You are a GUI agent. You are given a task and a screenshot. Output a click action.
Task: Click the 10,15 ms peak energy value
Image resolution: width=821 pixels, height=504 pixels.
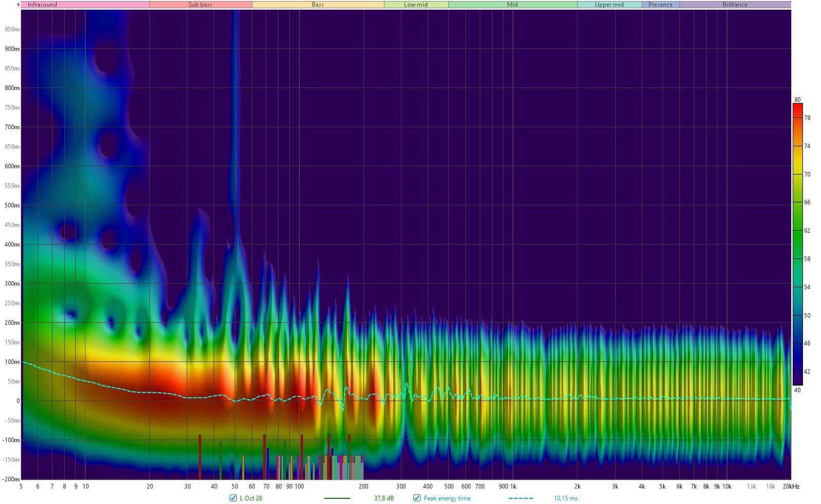click(x=566, y=498)
